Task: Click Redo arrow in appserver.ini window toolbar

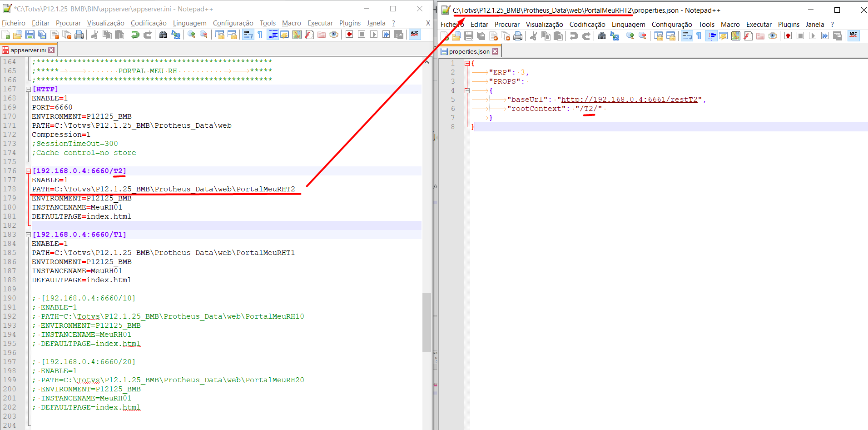Action: pyautogui.click(x=147, y=35)
